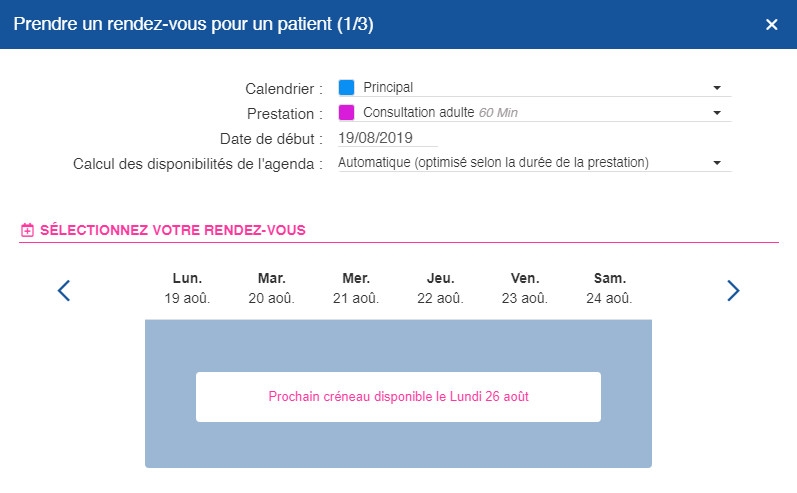Go to previous week with left chevron
797x493 pixels.
pos(64,291)
